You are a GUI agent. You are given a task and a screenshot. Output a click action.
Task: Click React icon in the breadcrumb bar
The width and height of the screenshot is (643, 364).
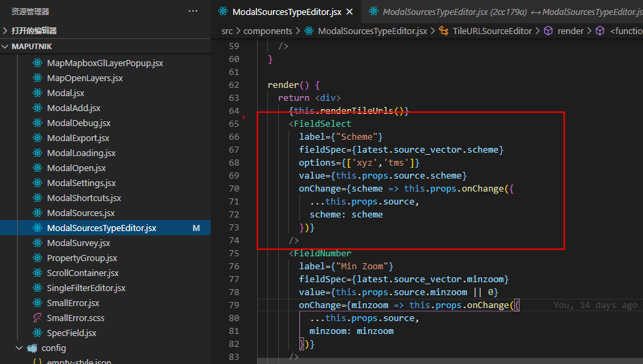(x=309, y=31)
